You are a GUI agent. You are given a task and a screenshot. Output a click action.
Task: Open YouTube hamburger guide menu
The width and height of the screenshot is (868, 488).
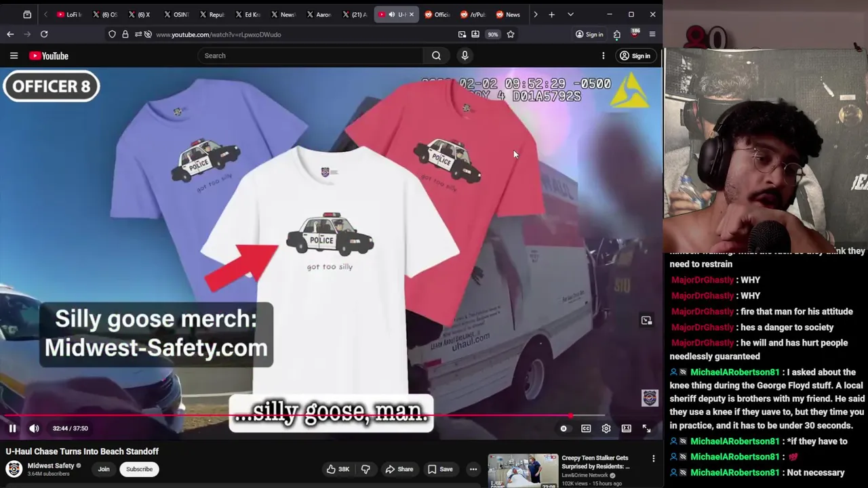(x=14, y=56)
